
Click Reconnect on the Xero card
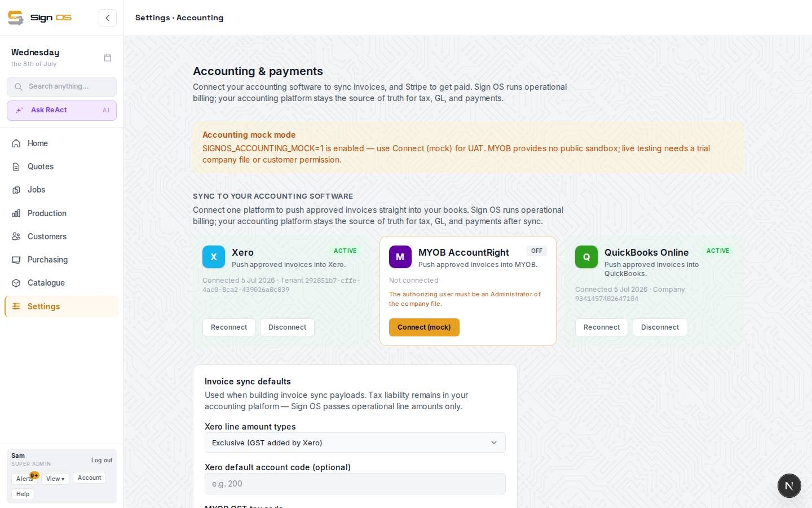point(229,327)
